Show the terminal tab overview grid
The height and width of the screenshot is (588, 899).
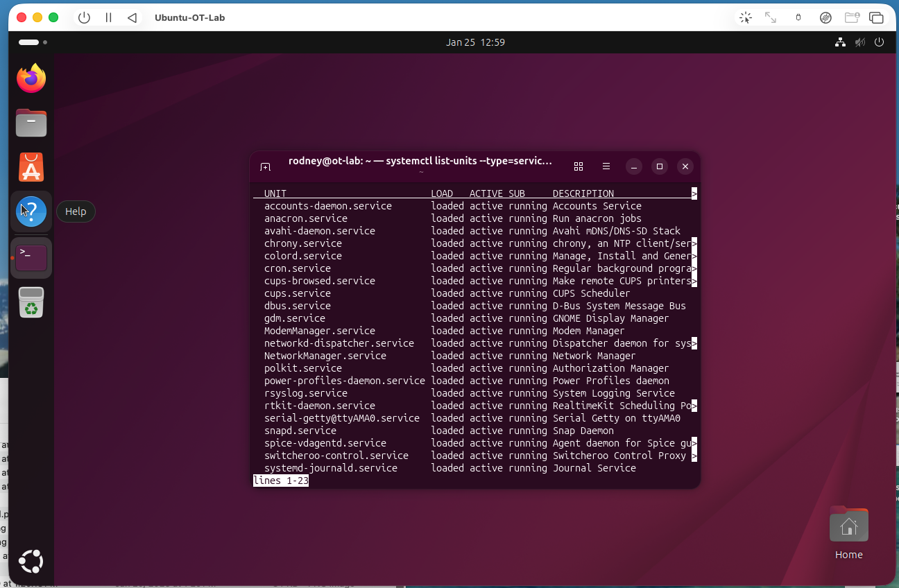click(x=579, y=166)
